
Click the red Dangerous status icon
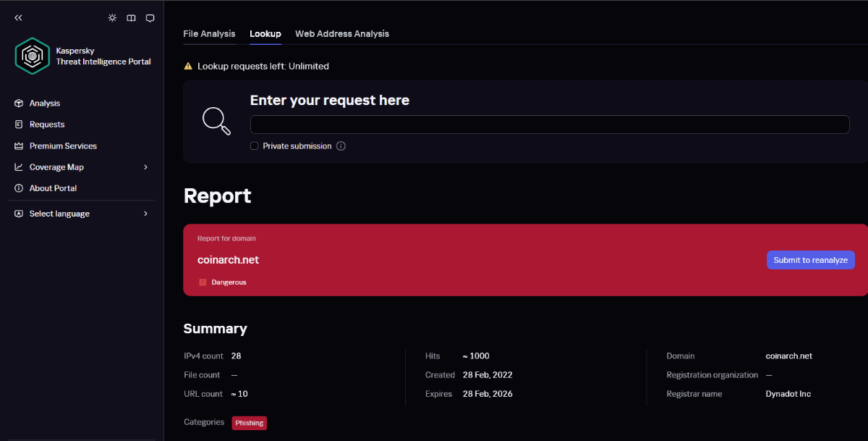click(x=203, y=282)
